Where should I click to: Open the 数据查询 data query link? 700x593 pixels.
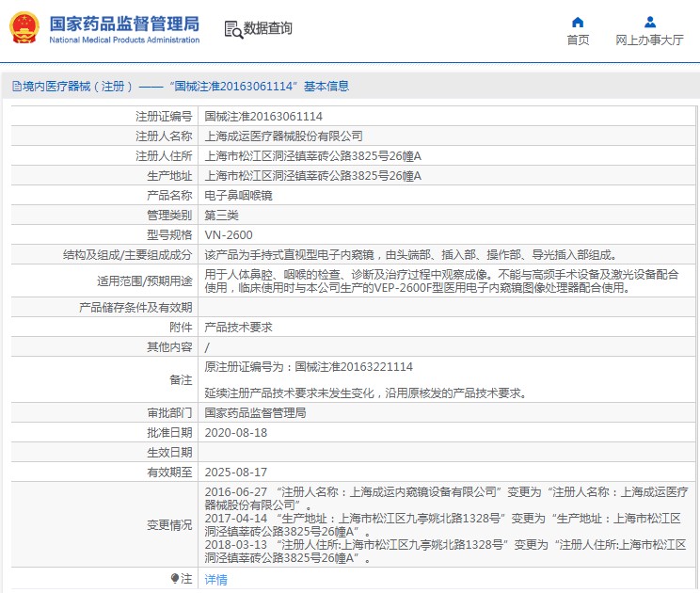click(x=267, y=28)
